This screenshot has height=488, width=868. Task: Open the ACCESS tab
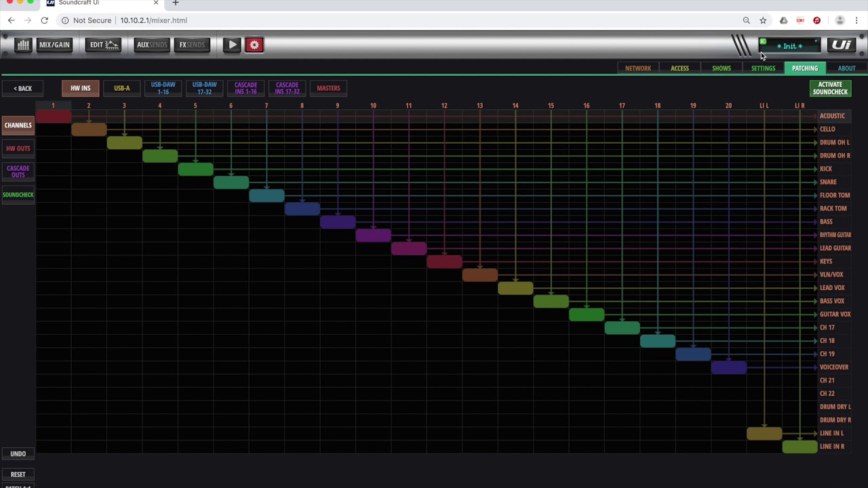[679, 68]
